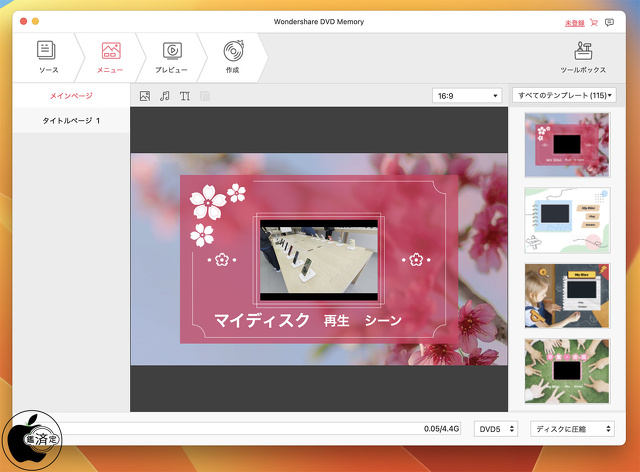Open the Source (ソース) step
The width and height of the screenshot is (640, 472).
click(48, 57)
